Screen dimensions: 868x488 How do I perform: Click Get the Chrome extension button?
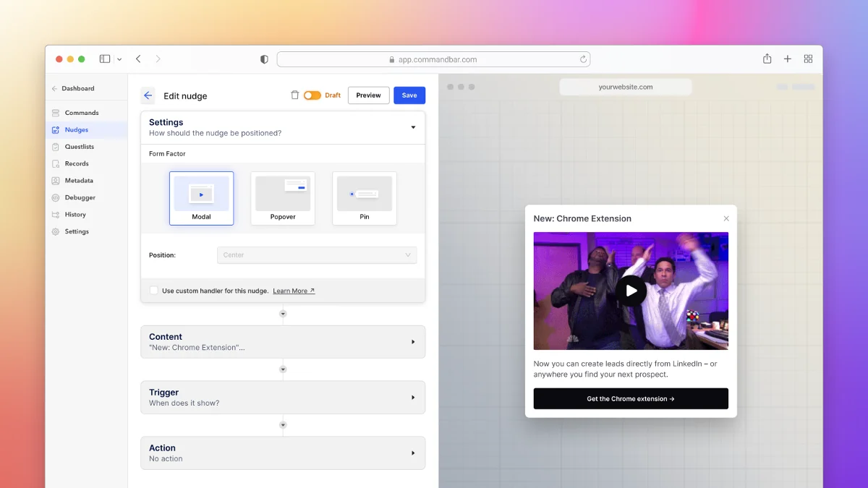631,399
